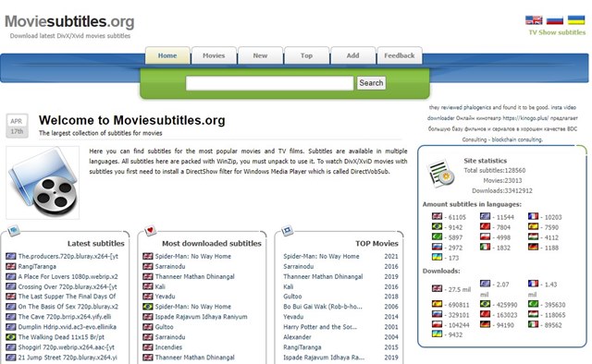Open Harry Potter and the Sor... in TOP Movies
Screen dimensions: 592x364
320,327
